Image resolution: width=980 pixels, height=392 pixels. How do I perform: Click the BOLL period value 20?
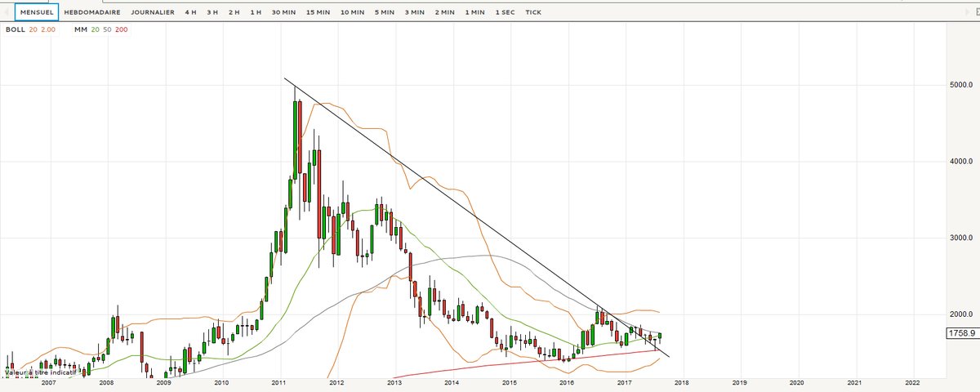click(x=33, y=29)
